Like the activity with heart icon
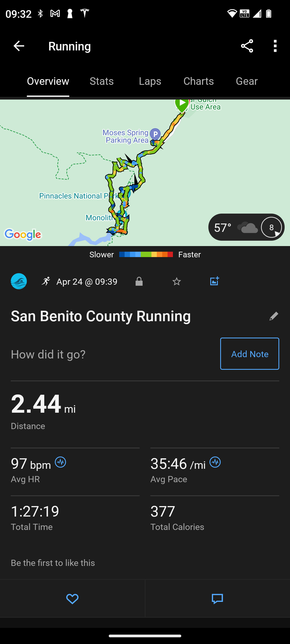Viewport: 290px width, 644px height. point(72,599)
